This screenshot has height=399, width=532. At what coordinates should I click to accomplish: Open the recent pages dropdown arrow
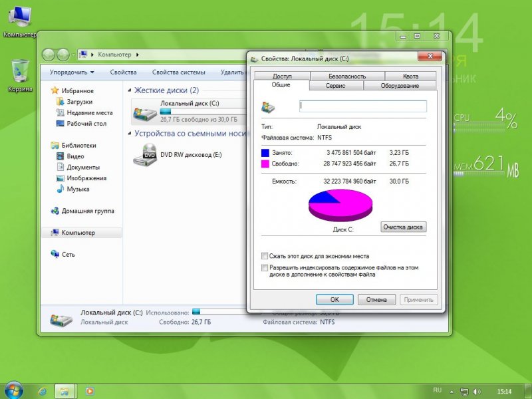(x=73, y=55)
